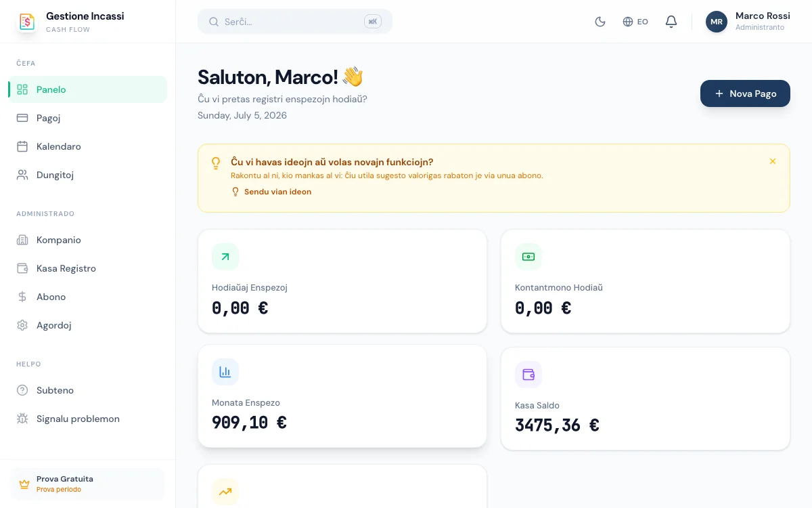This screenshot has height=508, width=812.
Task: Open the Prova Gratuita trial box
Action: 87,484
